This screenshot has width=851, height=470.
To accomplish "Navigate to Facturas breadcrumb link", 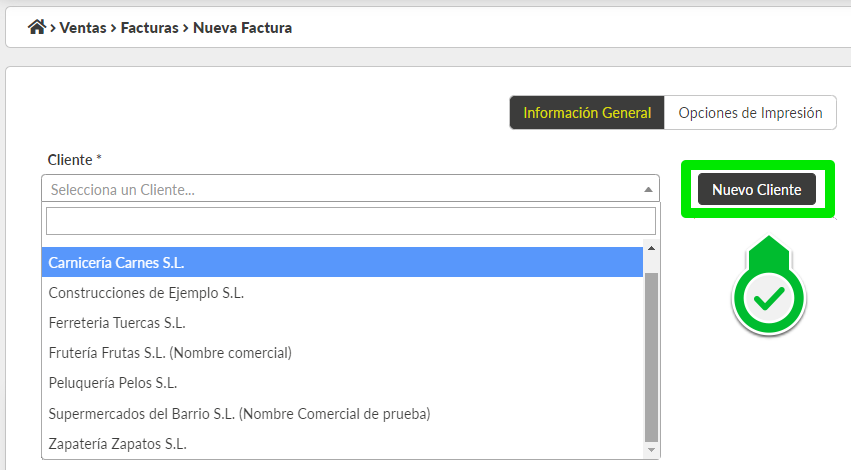I will (x=148, y=28).
